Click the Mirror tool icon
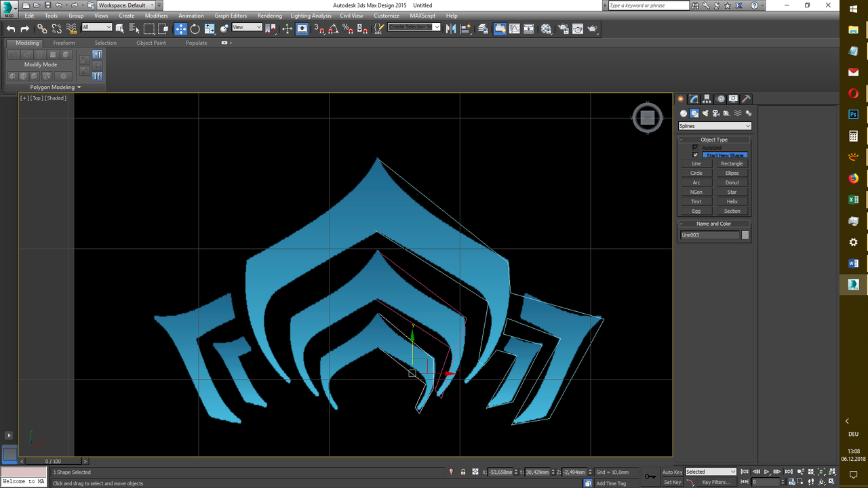 pos(451,28)
